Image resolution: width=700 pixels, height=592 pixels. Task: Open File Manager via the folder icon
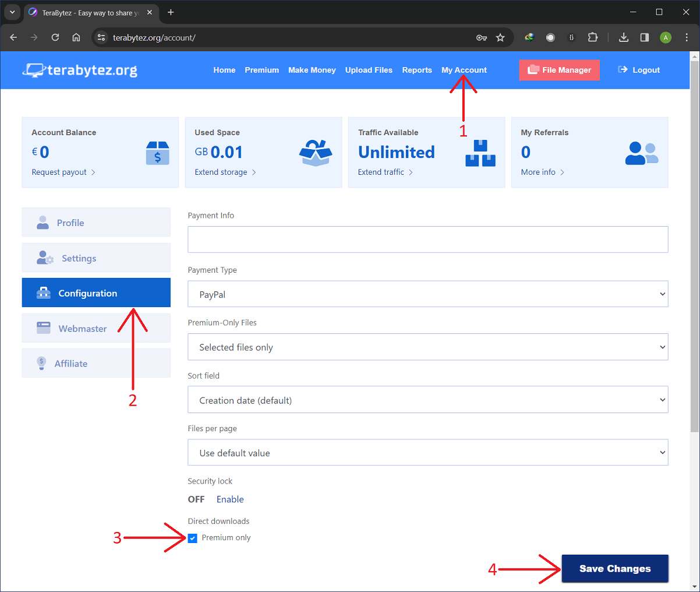pos(533,70)
